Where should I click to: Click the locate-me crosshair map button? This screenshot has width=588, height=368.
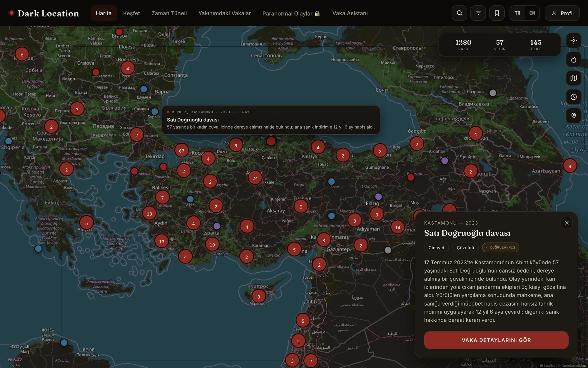coord(574,41)
